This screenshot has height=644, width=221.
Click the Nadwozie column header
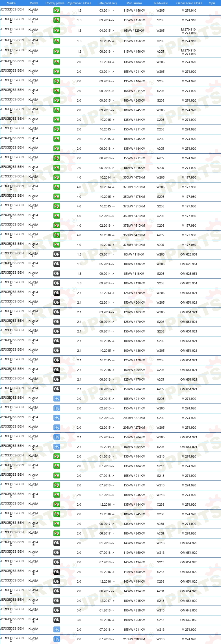tap(161, 3)
